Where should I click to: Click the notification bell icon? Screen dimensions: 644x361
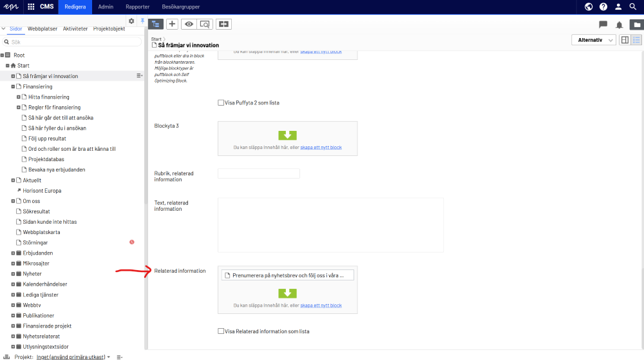coord(620,24)
